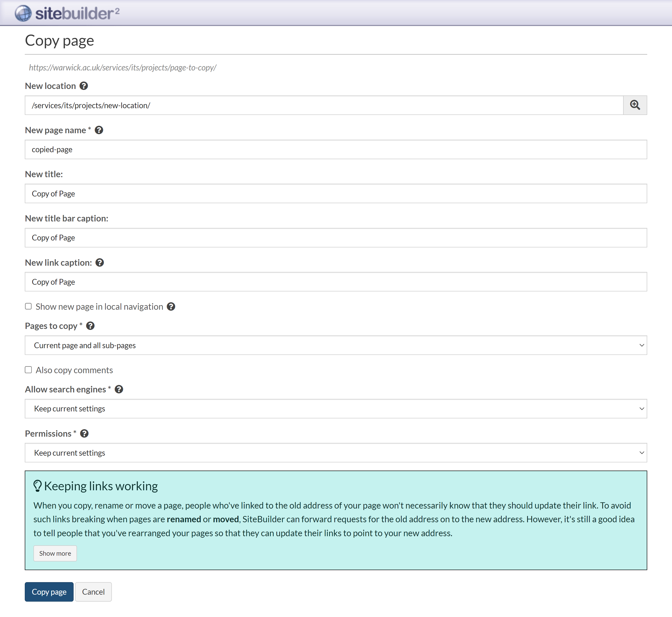Click the SiteBuilder globe logo
The image size is (672, 617).
click(23, 13)
